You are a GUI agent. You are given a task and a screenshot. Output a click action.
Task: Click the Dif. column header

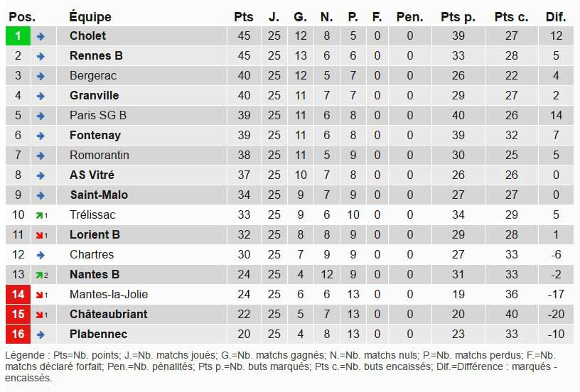[555, 17]
